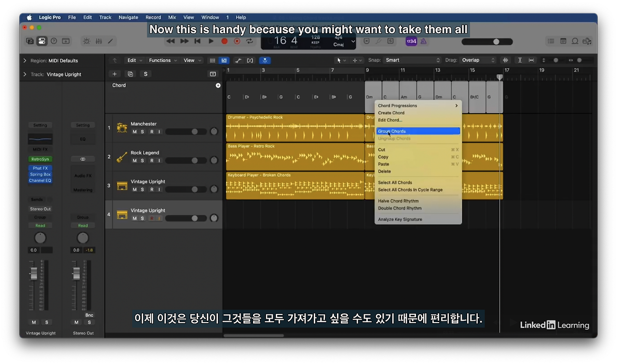Image resolution: width=617 pixels, height=364 pixels.
Task: Open the View dropdown in tracks area
Action: coord(192,60)
